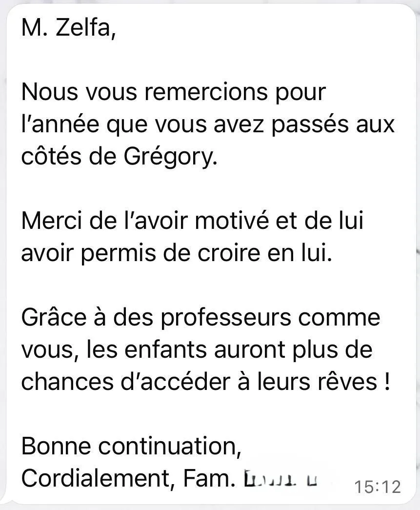Click the name 'Grégory' in the message
Screen dimensions: 420x510
click(170, 158)
